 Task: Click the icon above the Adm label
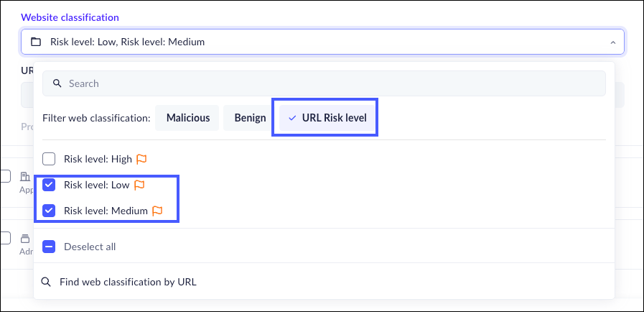click(24, 238)
